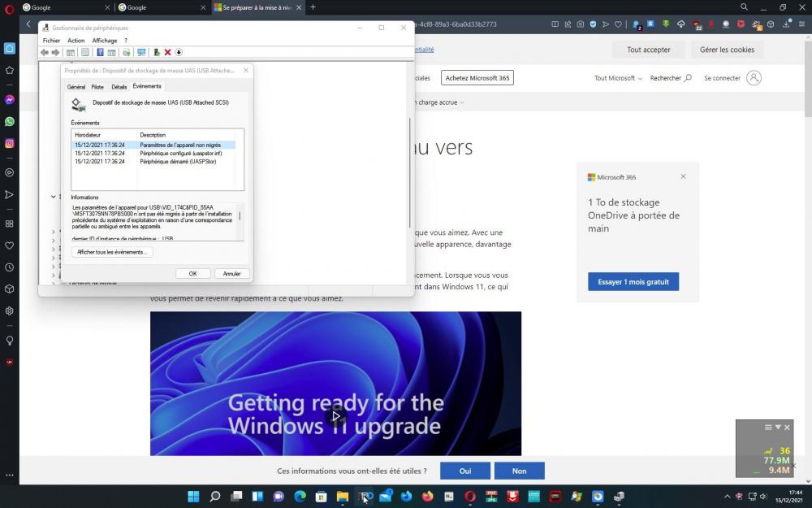Click the user account avatar icon
812x508 pixels.
[754, 78]
